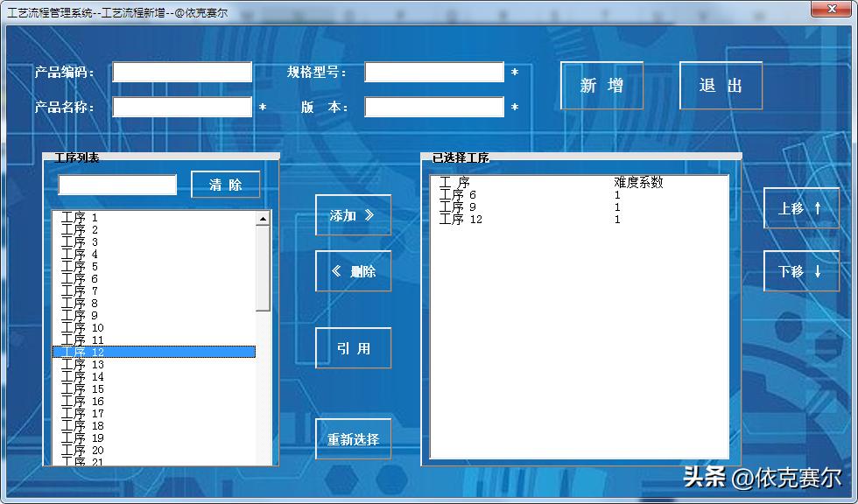Click the 版本 input field
Image resolution: width=858 pixels, height=504 pixels.
(433, 107)
